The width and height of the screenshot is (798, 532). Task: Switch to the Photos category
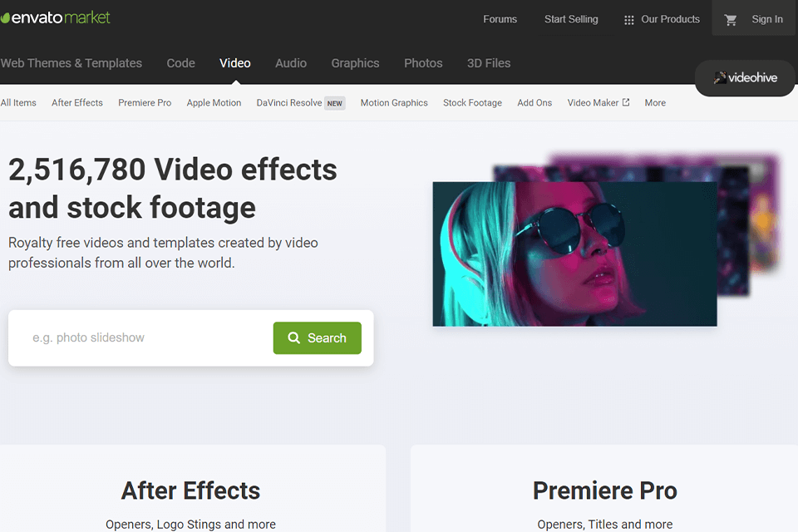(423, 63)
